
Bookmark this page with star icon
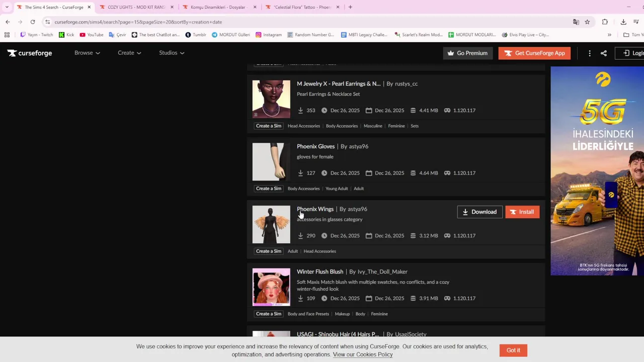tap(587, 22)
